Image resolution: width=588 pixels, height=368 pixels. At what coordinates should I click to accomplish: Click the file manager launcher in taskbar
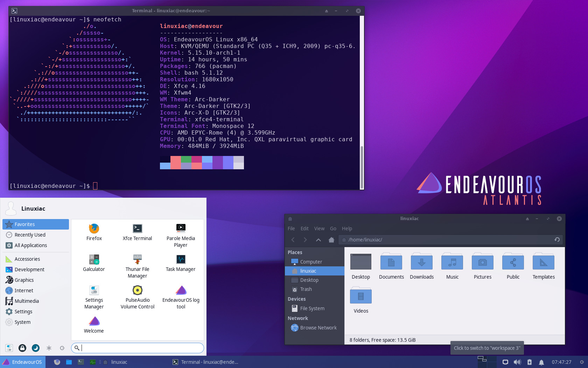coord(69,362)
